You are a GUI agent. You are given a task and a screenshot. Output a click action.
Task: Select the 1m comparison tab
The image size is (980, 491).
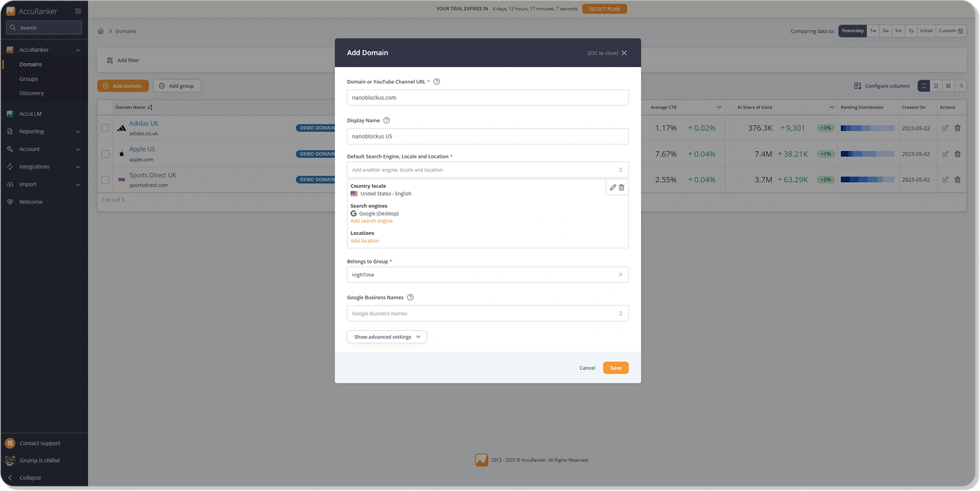tap(898, 31)
